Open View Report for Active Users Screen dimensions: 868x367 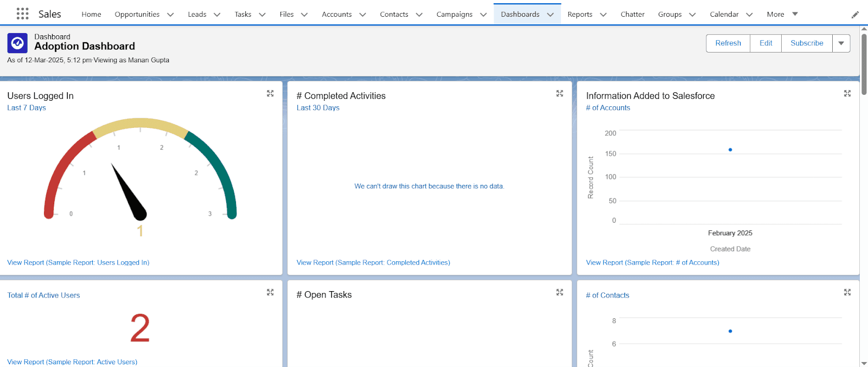coord(72,362)
